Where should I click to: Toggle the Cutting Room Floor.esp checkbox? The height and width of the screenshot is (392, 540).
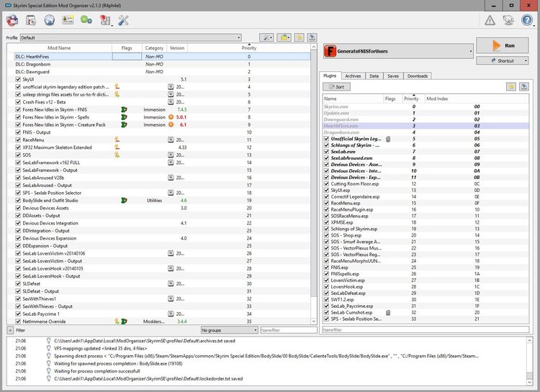(x=326, y=184)
